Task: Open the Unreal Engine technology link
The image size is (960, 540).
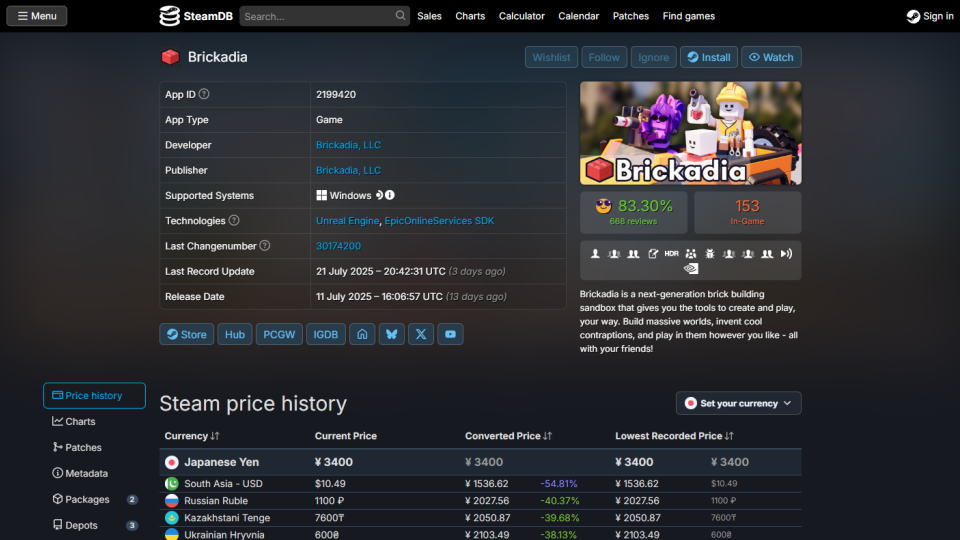Action: pyautogui.click(x=347, y=220)
